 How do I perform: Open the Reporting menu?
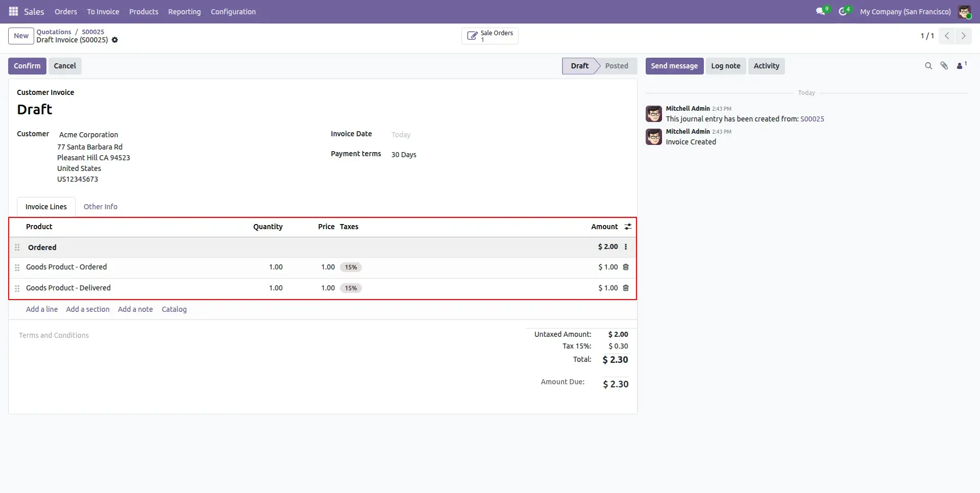(184, 12)
